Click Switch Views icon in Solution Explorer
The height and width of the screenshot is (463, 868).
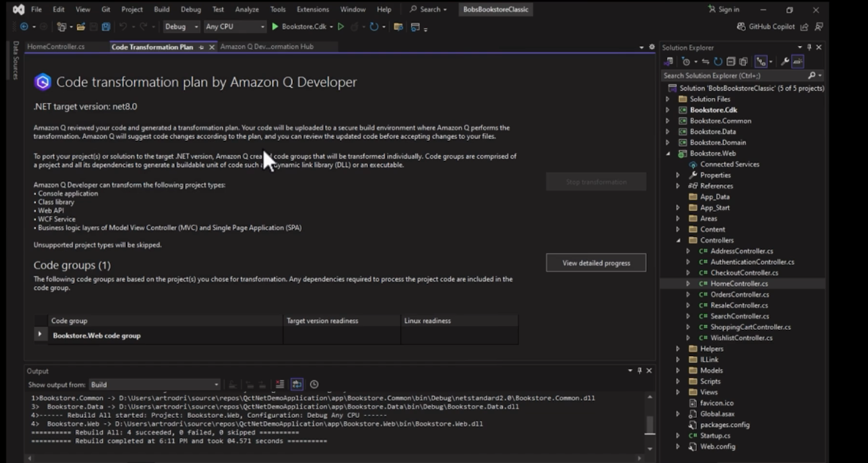[x=669, y=62]
